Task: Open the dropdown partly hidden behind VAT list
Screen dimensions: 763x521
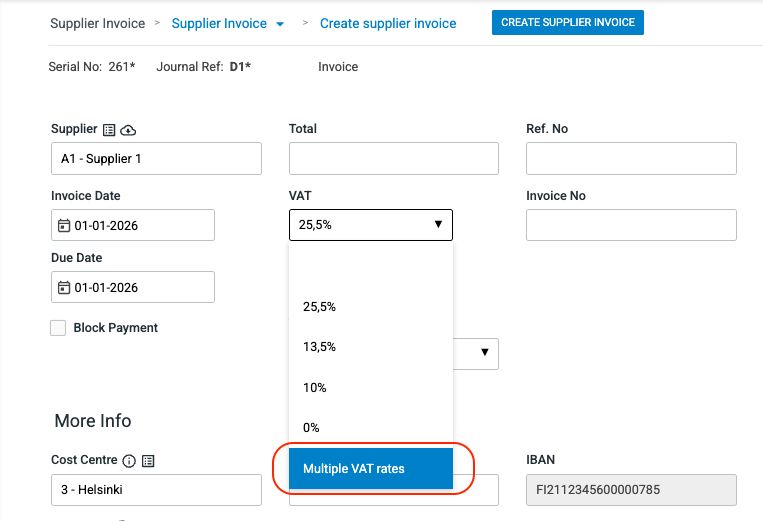Action: point(485,352)
